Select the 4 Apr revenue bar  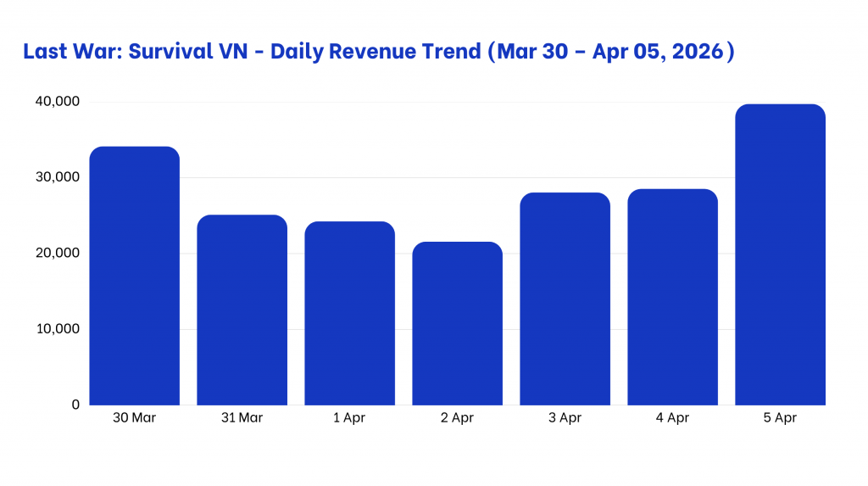[672, 297]
